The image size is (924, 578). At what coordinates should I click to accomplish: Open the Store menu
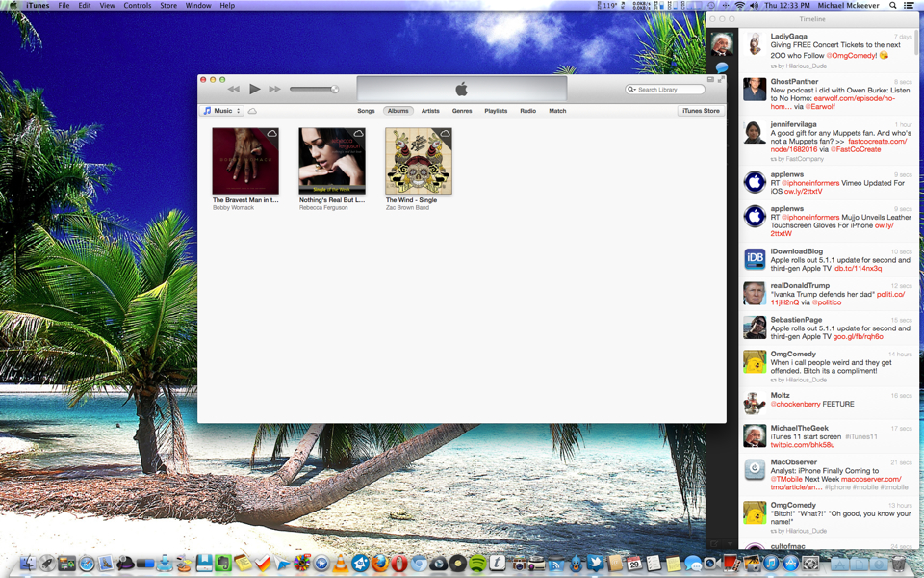[168, 6]
